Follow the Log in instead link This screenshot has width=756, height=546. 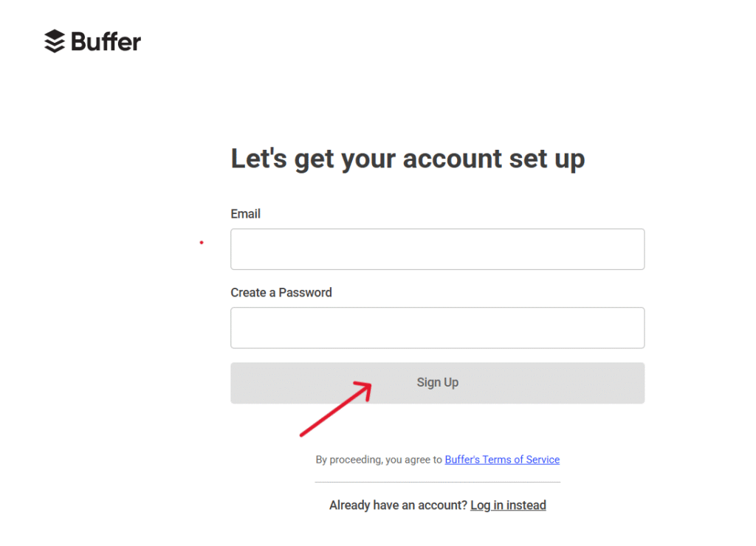pos(508,505)
